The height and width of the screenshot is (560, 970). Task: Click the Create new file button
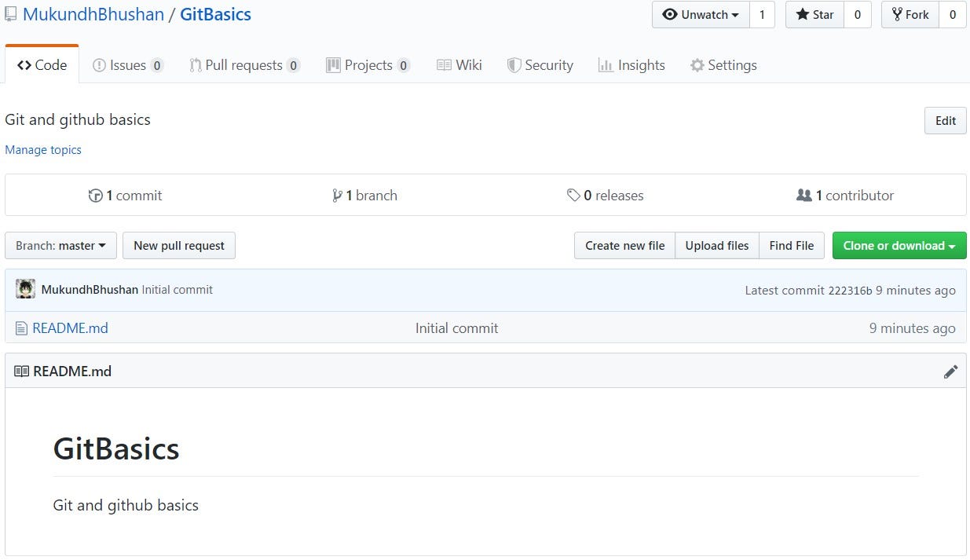pos(624,245)
